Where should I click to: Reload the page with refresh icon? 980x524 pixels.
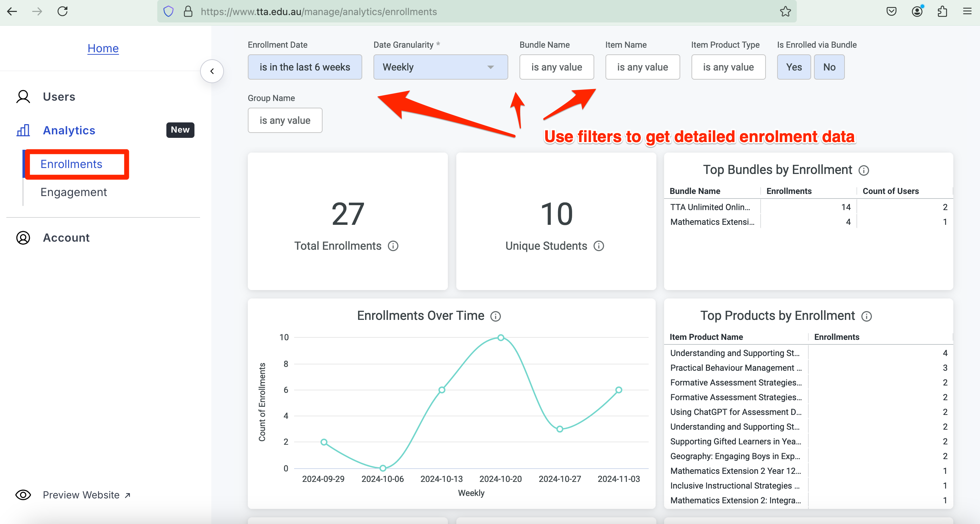coord(62,12)
